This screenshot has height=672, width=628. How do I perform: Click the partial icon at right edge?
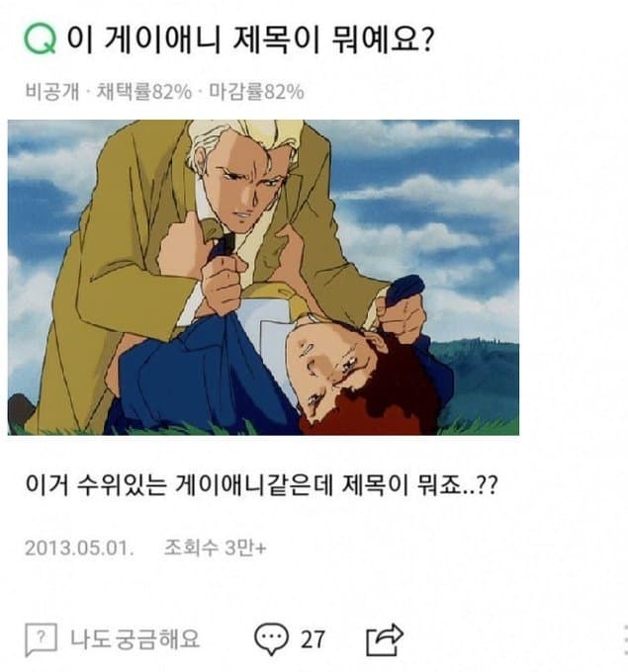tap(625, 639)
